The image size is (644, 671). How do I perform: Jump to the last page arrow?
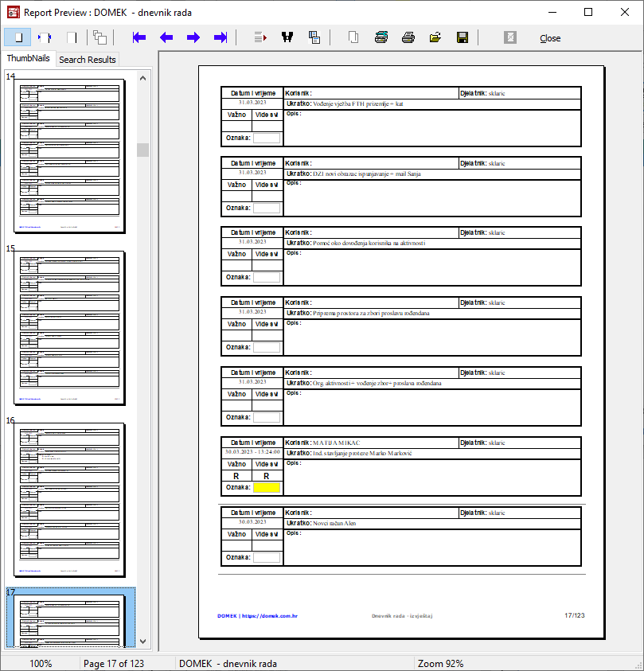coord(221,37)
